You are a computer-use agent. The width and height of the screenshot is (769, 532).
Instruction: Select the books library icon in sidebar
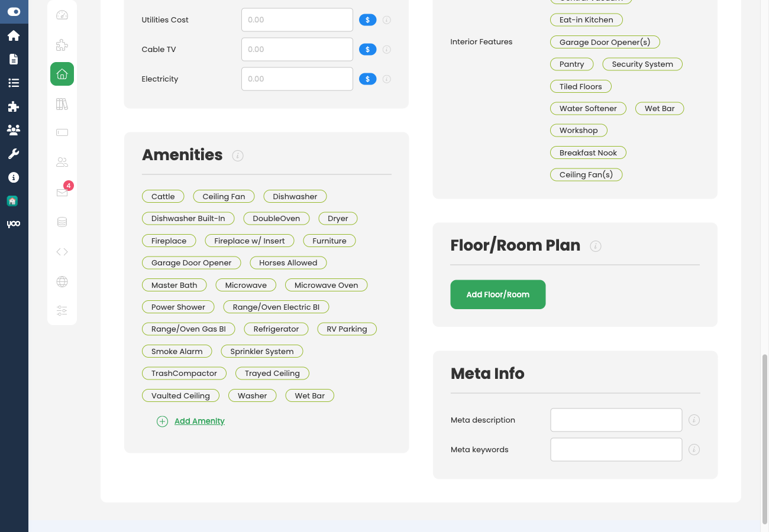(62, 103)
